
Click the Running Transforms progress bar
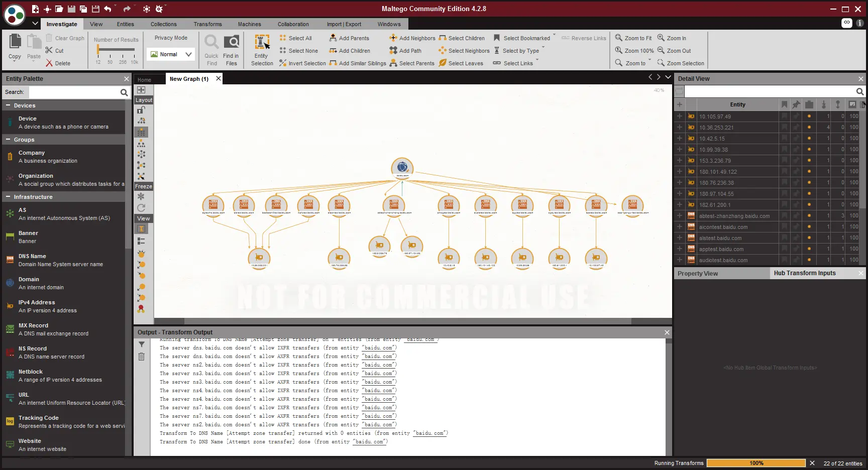point(756,463)
